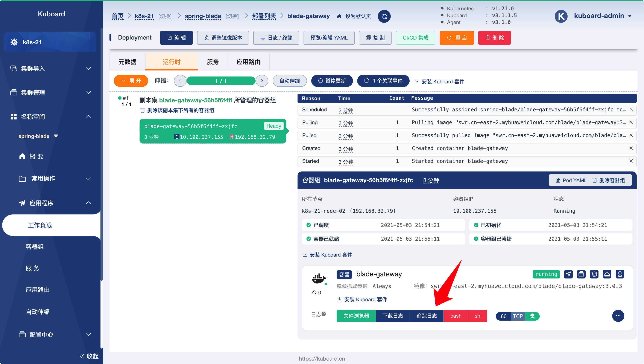Click the home icon for 设为默认页
The width and height of the screenshot is (644, 364).
click(x=339, y=16)
